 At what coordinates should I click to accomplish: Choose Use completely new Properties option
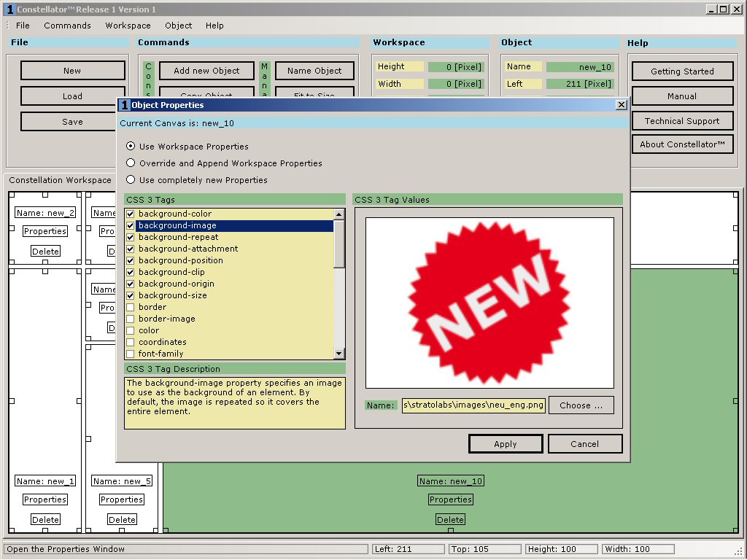click(x=131, y=180)
